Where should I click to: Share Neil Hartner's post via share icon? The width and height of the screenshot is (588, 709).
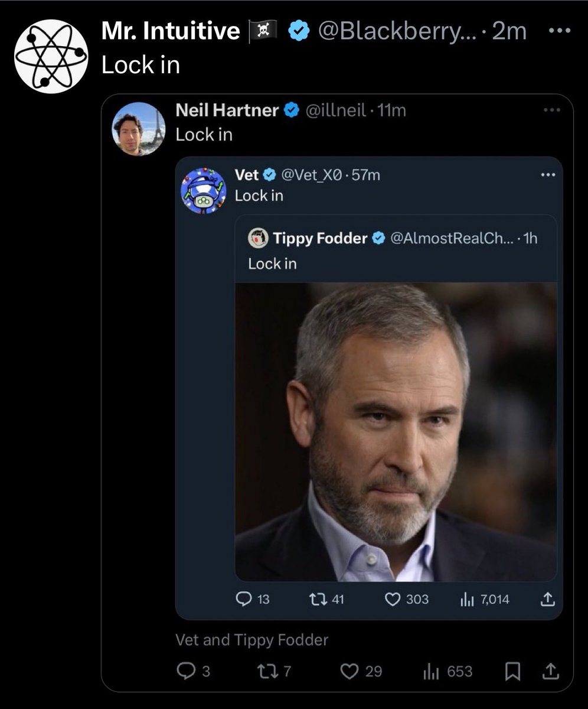pos(550,671)
